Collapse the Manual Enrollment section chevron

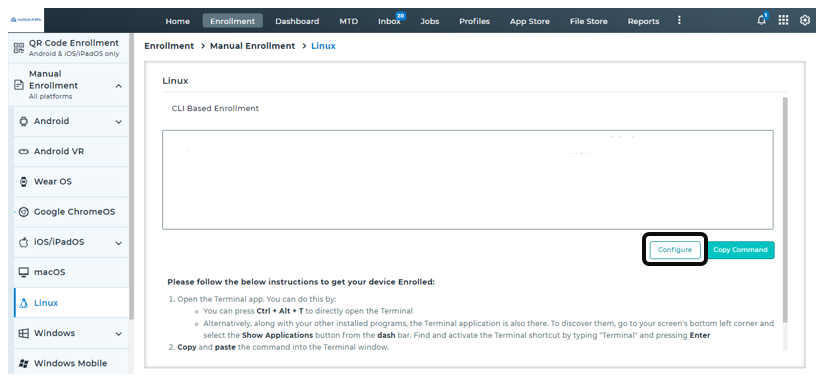(x=119, y=86)
